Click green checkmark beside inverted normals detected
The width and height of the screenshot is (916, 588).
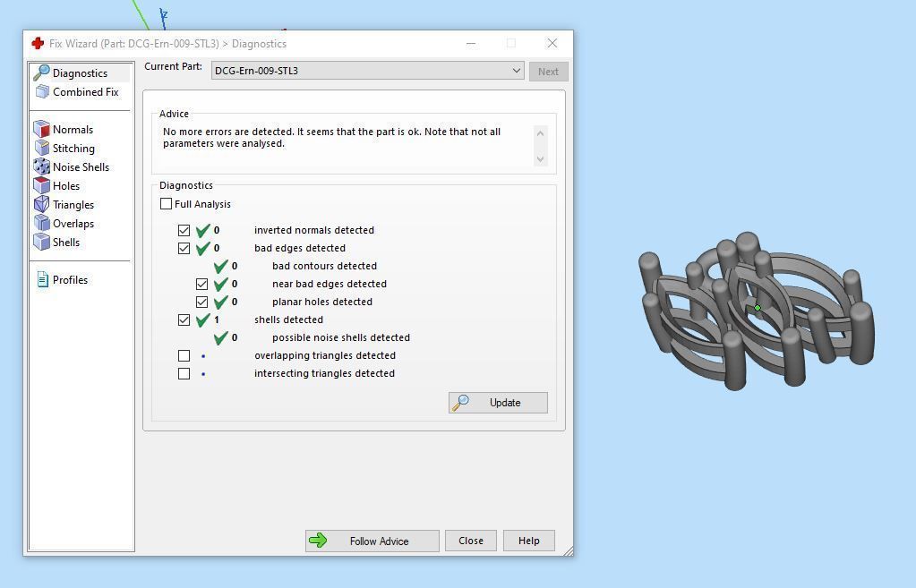[x=202, y=230]
